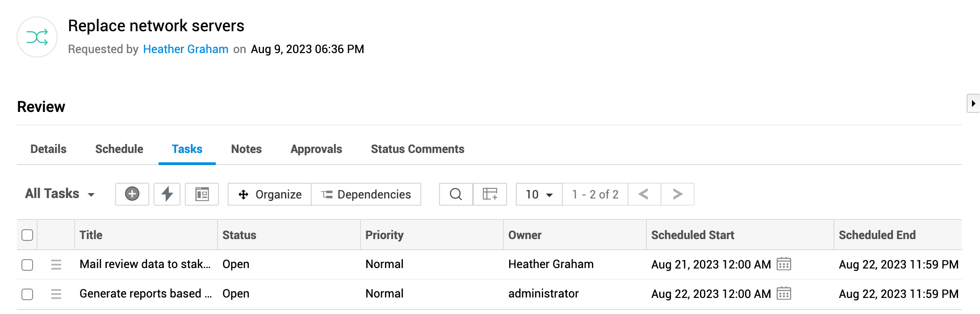Screen dimensions: 980x314
Task: Grab the Mail review row drag handle
Action: point(56,264)
